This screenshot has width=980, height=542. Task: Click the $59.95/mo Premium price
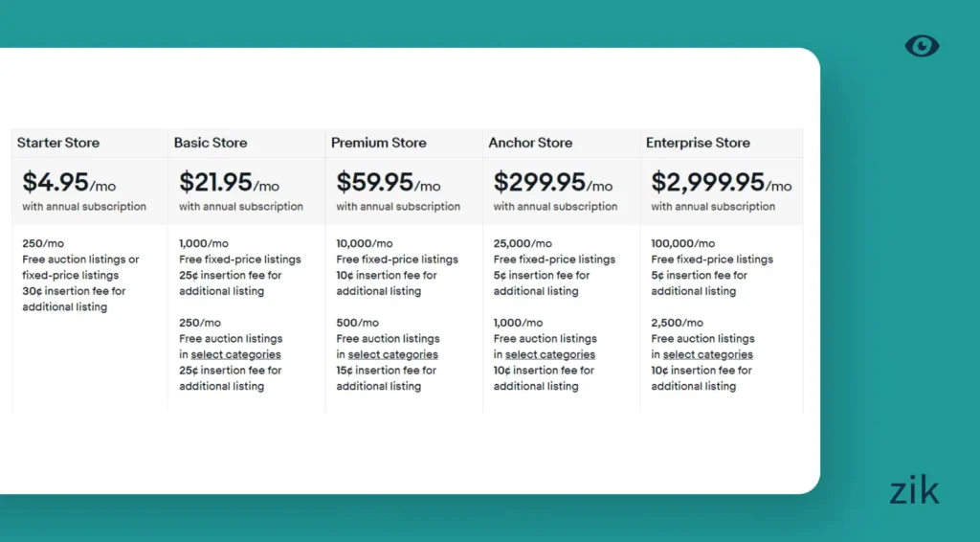(x=389, y=183)
